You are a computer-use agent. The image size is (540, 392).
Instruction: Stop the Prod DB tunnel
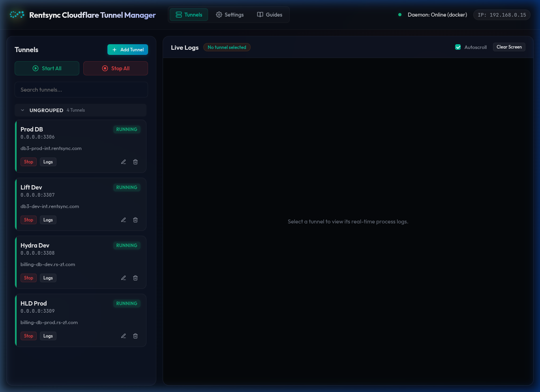pos(28,162)
